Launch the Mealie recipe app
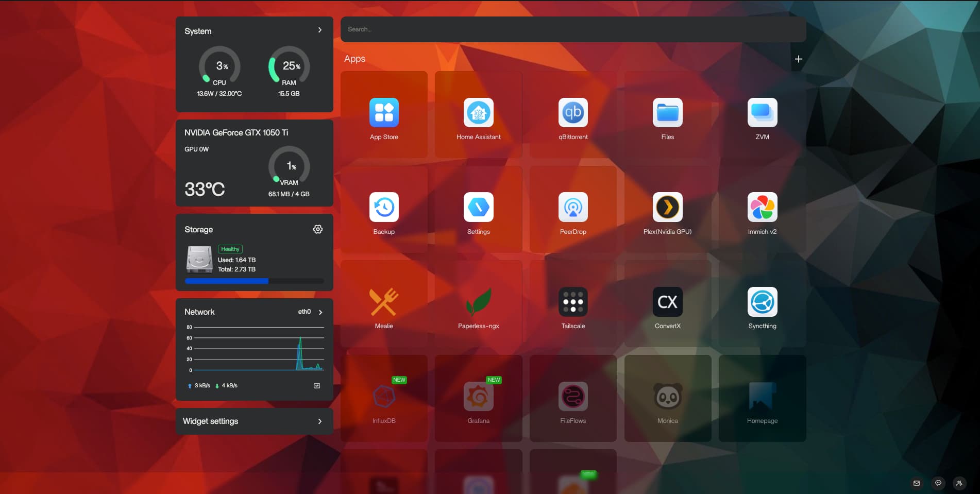Image resolution: width=980 pixels, height=494 pixels. click(x=383, y=302)
